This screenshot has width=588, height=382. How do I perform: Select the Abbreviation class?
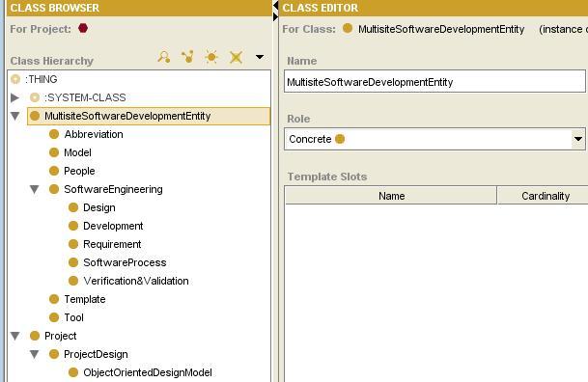[94, 134]
